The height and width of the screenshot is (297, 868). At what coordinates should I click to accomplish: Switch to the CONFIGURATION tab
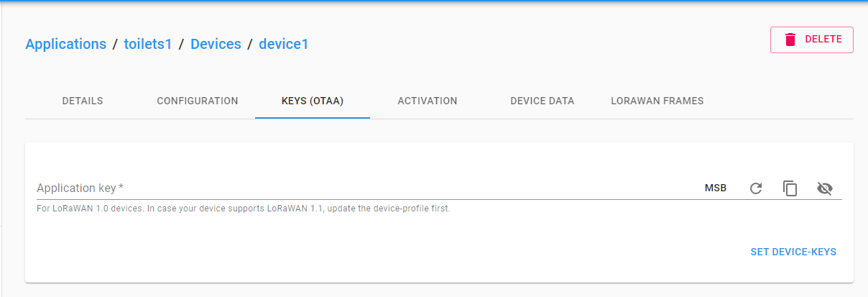(198, 101)
